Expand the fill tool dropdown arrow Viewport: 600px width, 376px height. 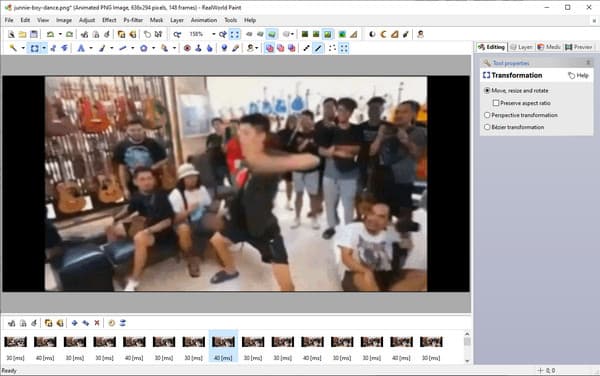tap(174, 48)
